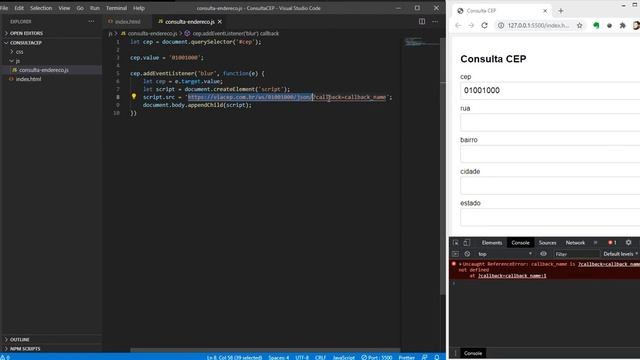Viewport: 640px width, 360px height.
Task: Toggle the DevTools device toolbar
Action: 467,243
